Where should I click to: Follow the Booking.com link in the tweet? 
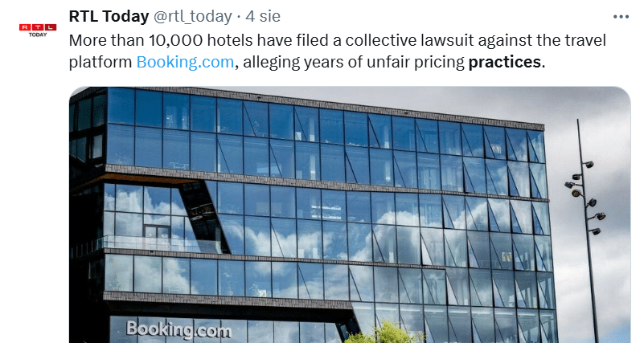click(x=185, y=62)
